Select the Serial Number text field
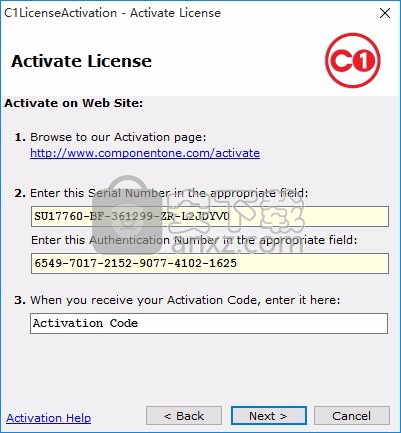The image size is (401, 433). pyautogui.click(x=210, y=216)
